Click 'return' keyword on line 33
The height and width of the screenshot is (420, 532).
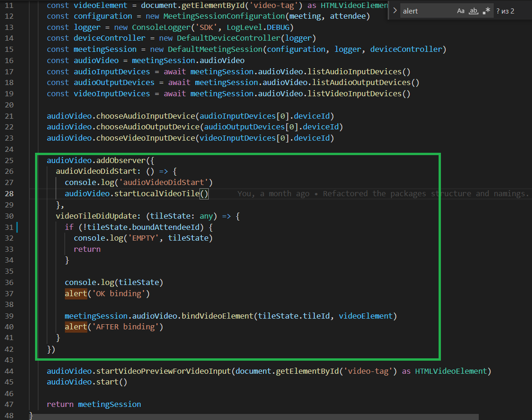87,249
